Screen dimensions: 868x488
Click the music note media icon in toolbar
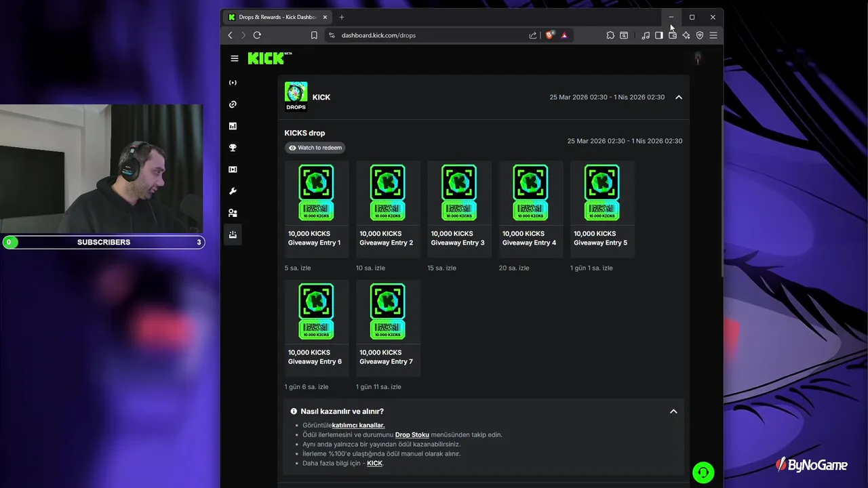[646, 35]
